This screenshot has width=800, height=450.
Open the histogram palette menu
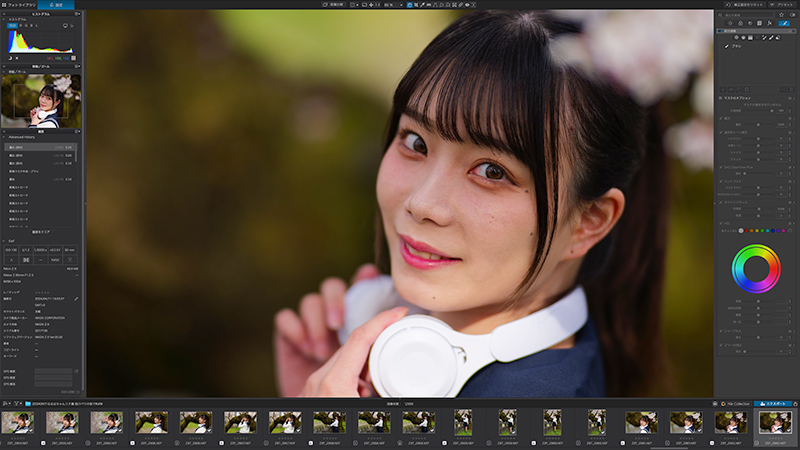[78, 14]
